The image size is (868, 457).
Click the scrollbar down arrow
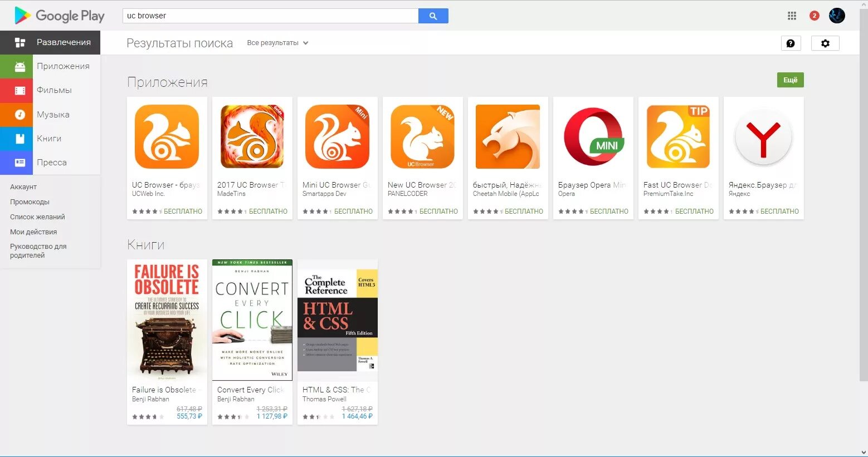click(x=864, y=453)
